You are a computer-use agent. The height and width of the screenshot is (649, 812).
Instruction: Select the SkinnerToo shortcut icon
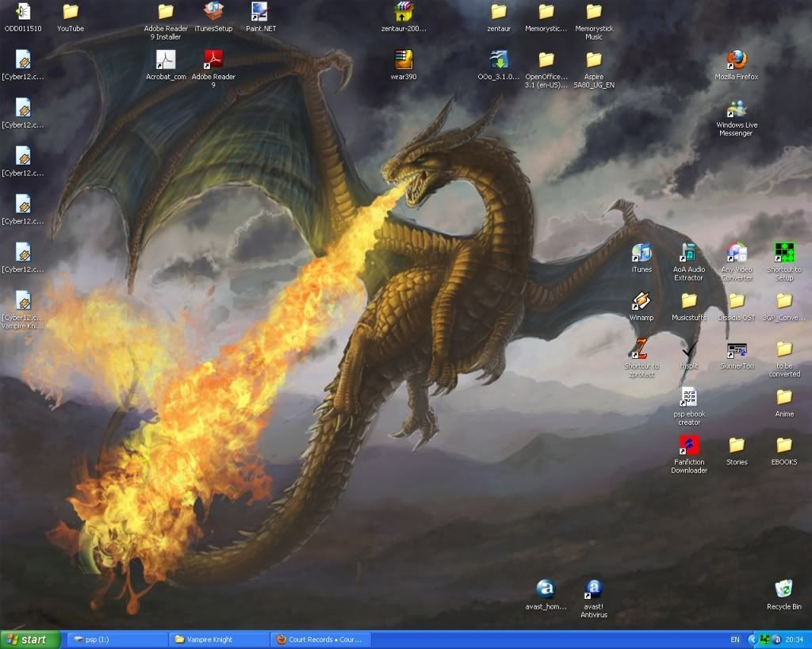(x=737, y=350)
